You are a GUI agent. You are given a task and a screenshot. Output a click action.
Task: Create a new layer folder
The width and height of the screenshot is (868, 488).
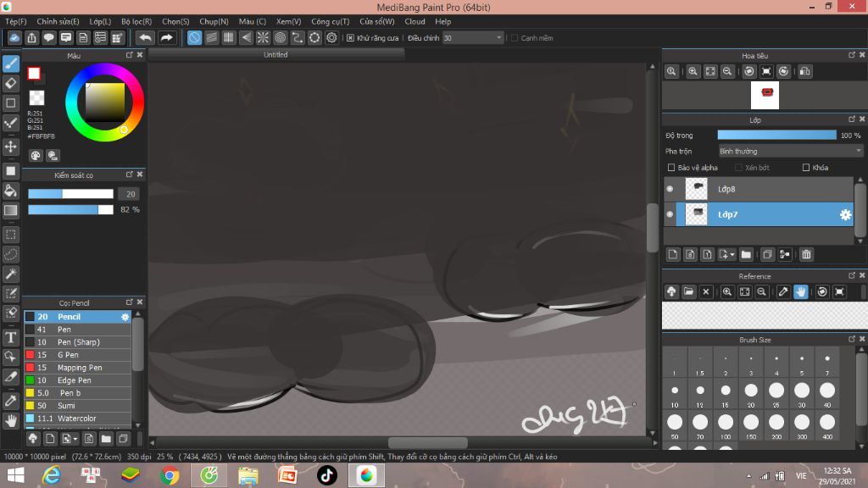[746, 254]
